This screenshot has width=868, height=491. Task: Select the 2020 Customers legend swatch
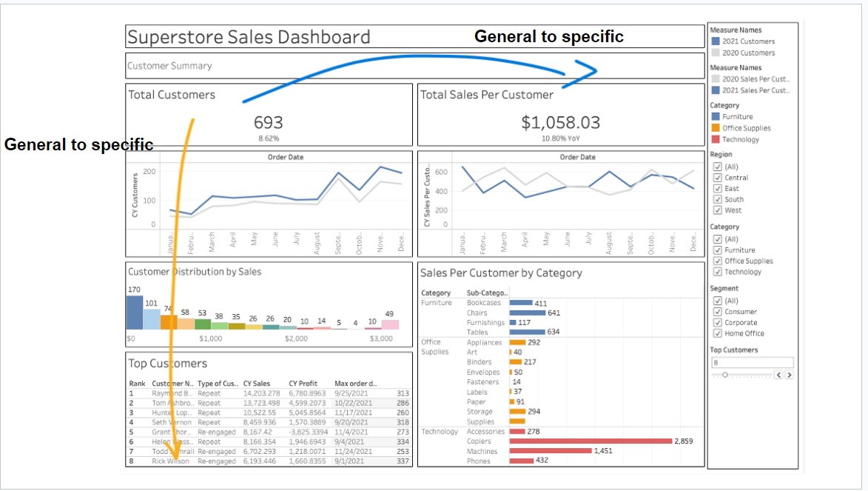click(x=716, y=53)
